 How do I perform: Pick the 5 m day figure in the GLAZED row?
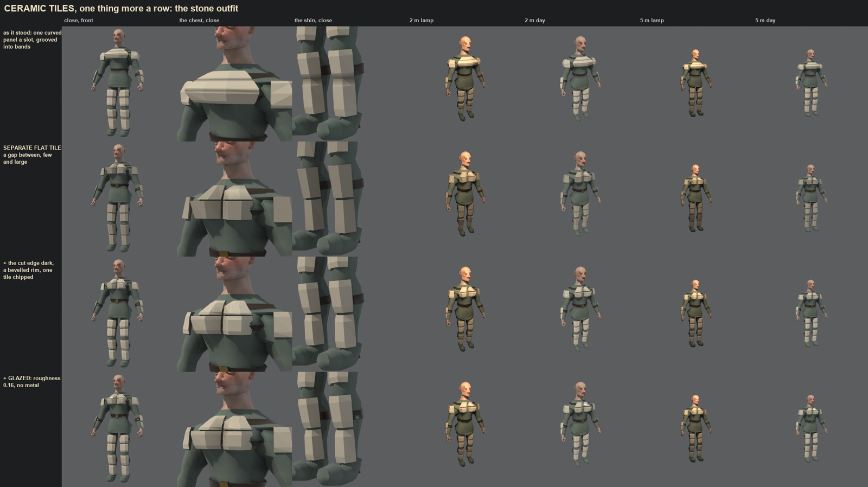click(x=810, y=430)
